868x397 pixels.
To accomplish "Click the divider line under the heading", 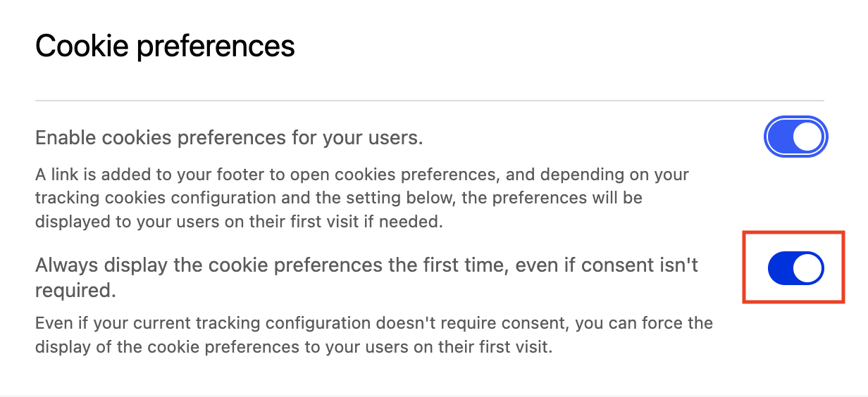I will tap(429, 101).
